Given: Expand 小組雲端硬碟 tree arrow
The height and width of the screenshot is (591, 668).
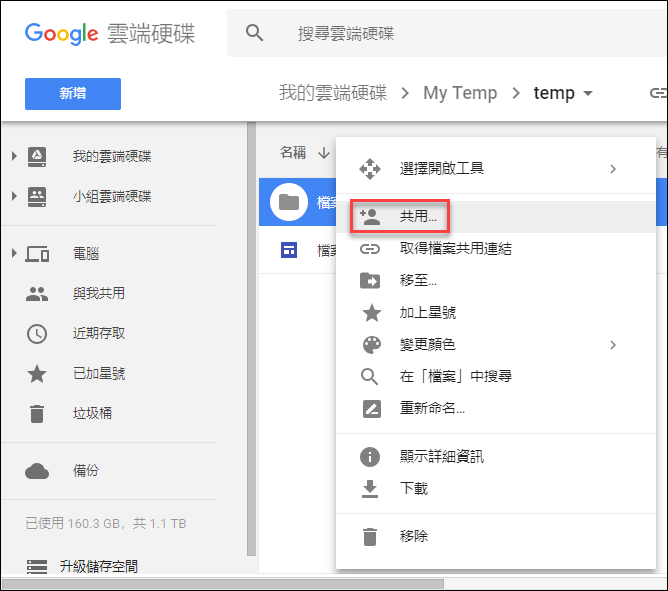Looking at the screenshot, I should [x=14, y=196].
